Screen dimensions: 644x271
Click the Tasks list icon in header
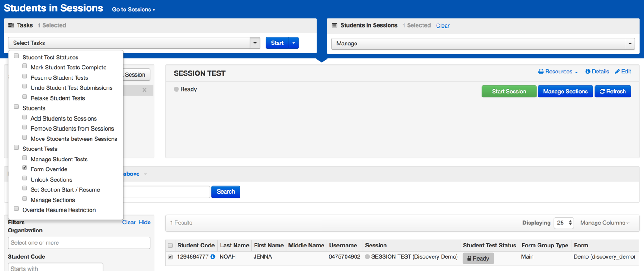[11, 25]
